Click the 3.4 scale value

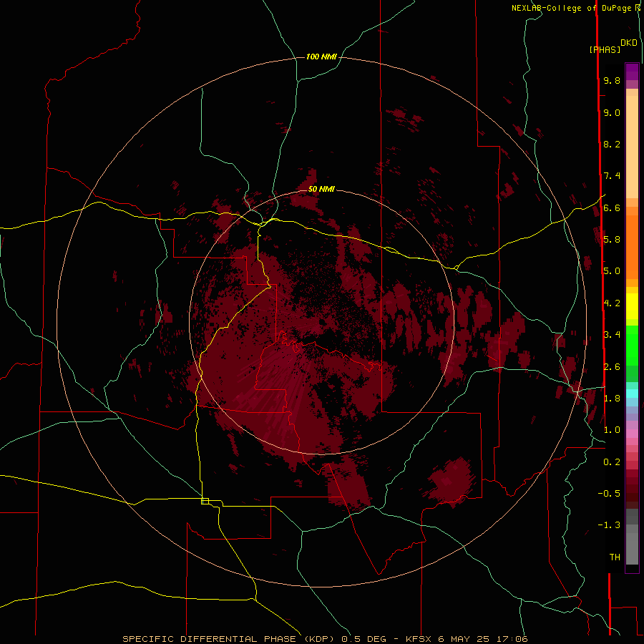click(612, 334)
